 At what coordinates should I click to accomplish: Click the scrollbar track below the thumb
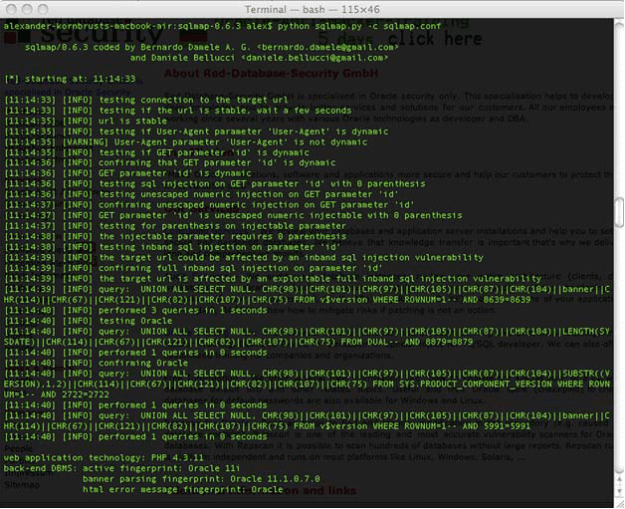click(x=618, y=350)
